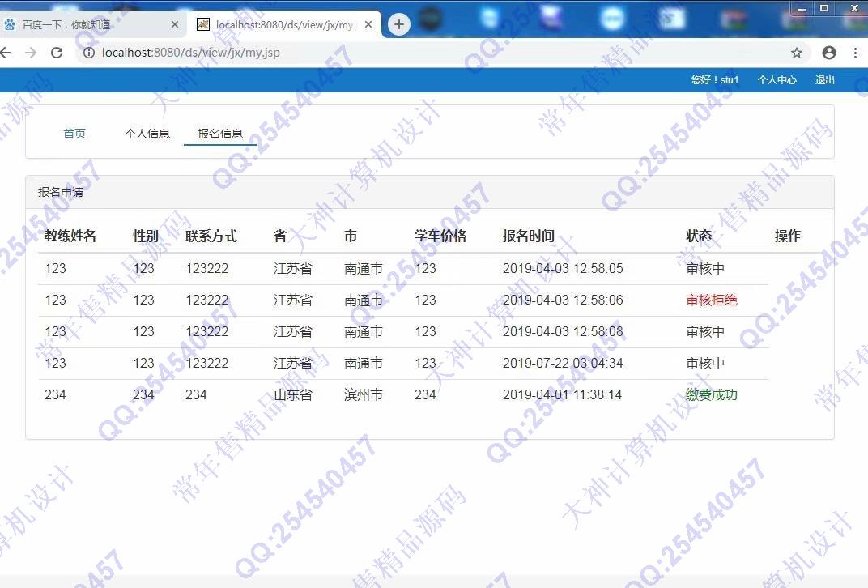
Task: Open 个人中心 in the top bar
Action: [777, 79]
